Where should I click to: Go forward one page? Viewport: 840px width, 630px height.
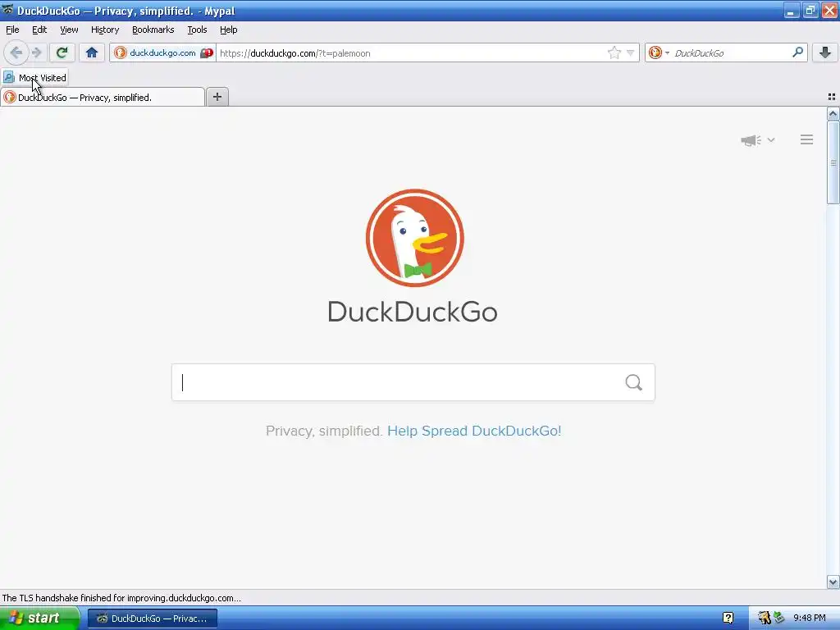[36, 52]
